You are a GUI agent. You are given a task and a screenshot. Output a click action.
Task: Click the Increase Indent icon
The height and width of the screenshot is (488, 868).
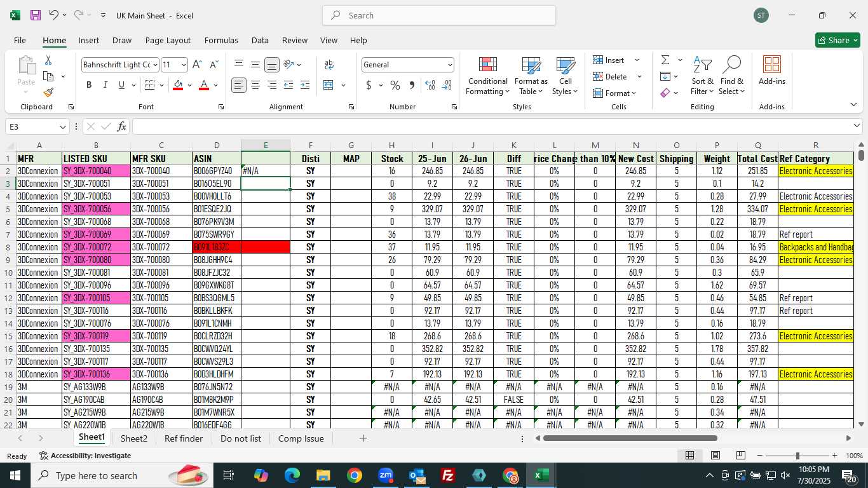[x=305, y=85]
